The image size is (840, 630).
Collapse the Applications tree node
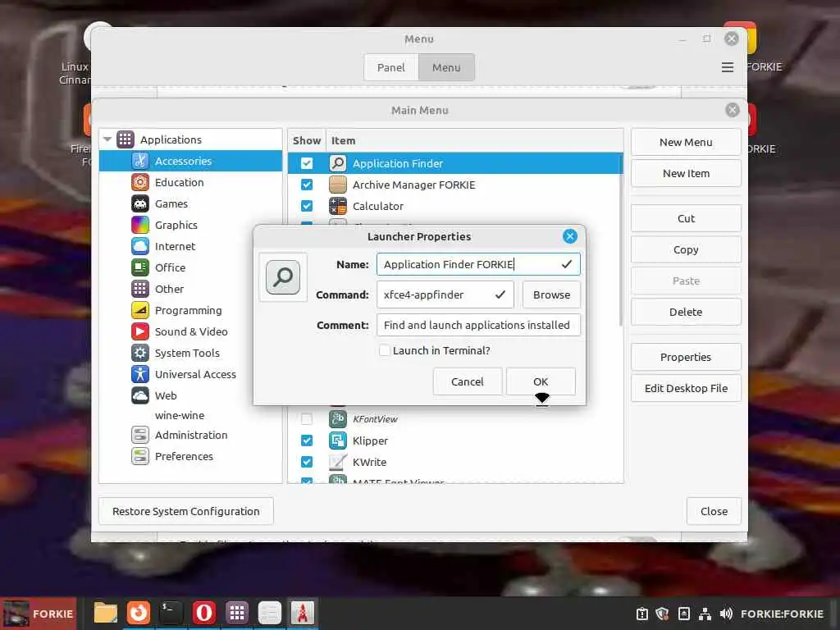click(x=107, y=139)
